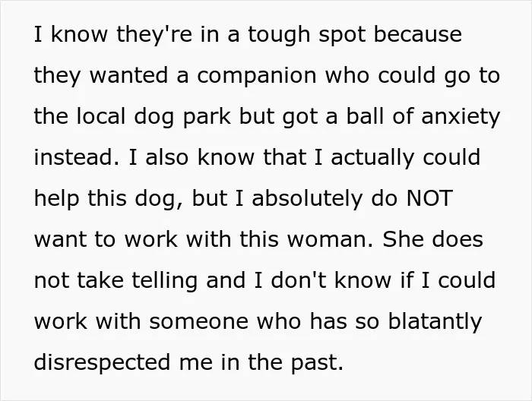Click on the word "telling"
The width and height of the screenshot is (532, 401).
point(165,282)
